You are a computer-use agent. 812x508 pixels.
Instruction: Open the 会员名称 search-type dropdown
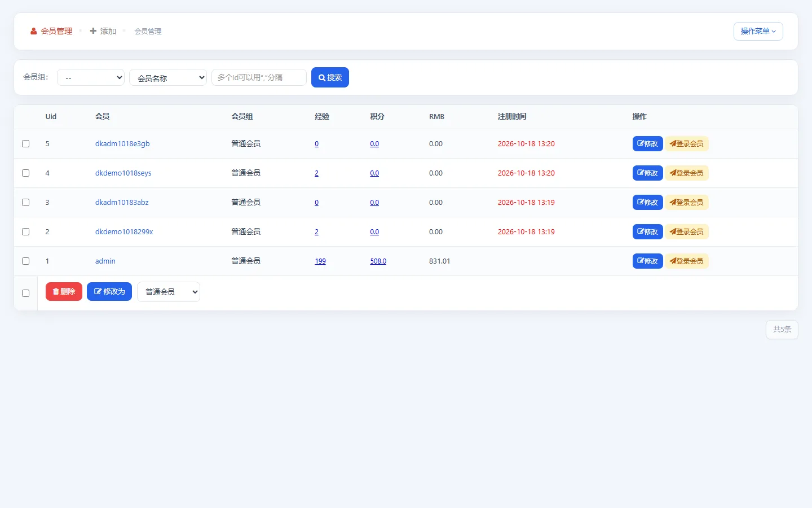168,77
